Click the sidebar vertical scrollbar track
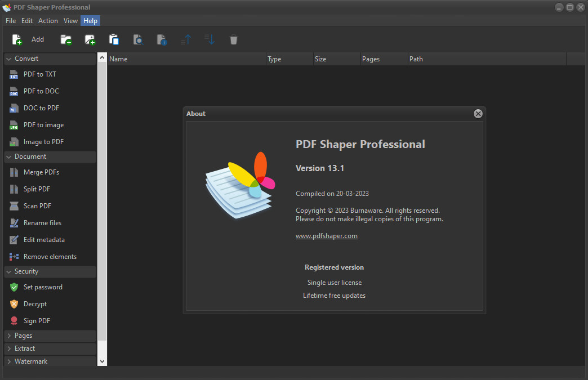 point(102,209)
